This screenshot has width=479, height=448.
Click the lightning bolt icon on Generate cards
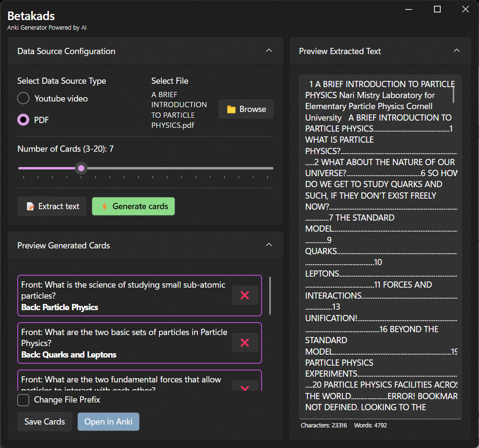pyautogui.click(x=104, y=206)
